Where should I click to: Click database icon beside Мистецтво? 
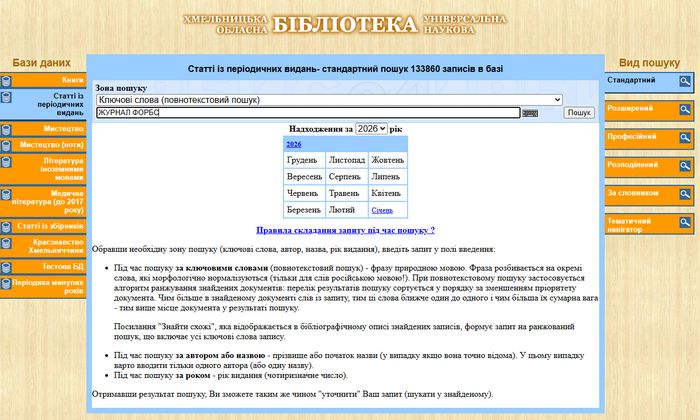coord(6,129)
